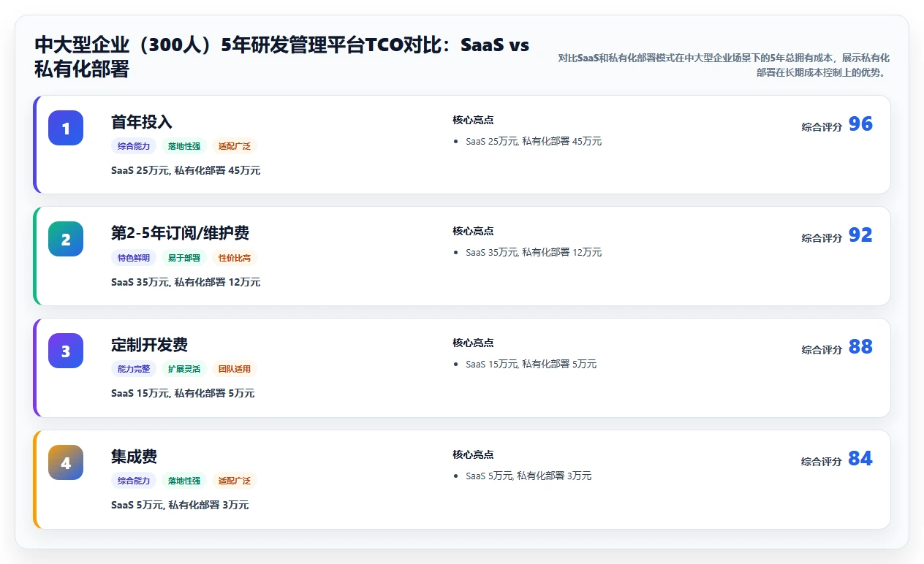924x564 pixels.
Task: Click the 团队适用 tag
Action: pos(235,369)
